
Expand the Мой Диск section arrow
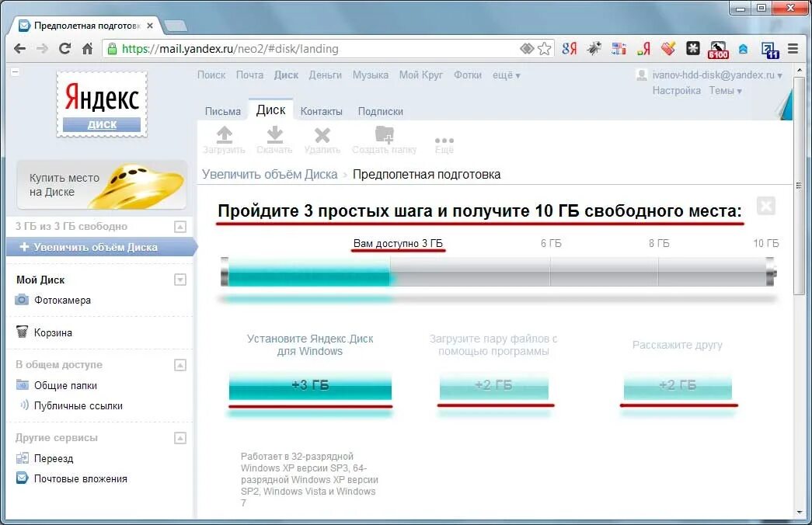[180, 280]
